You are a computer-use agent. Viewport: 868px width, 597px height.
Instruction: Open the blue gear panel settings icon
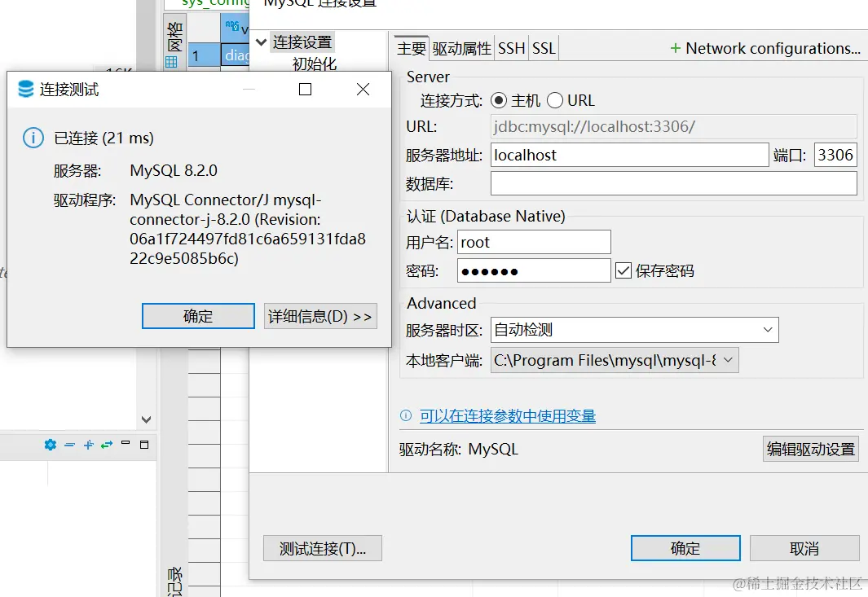pos(51,445)
